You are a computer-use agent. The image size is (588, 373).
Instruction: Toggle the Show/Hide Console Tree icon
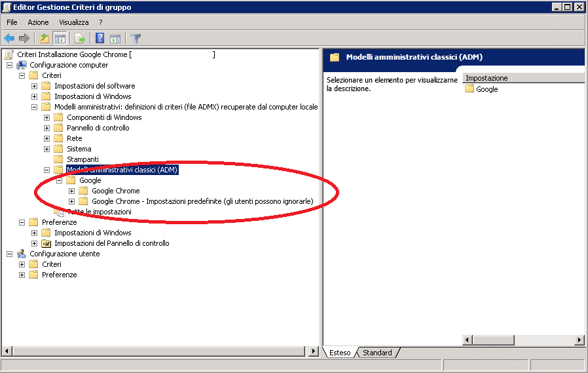click(x=60, y=38)
